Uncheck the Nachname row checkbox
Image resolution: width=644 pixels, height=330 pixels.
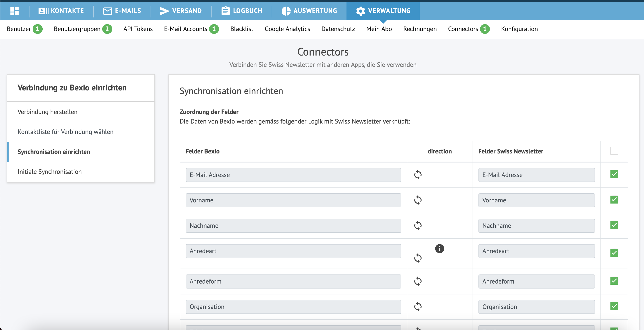click(x=614, y=225)
